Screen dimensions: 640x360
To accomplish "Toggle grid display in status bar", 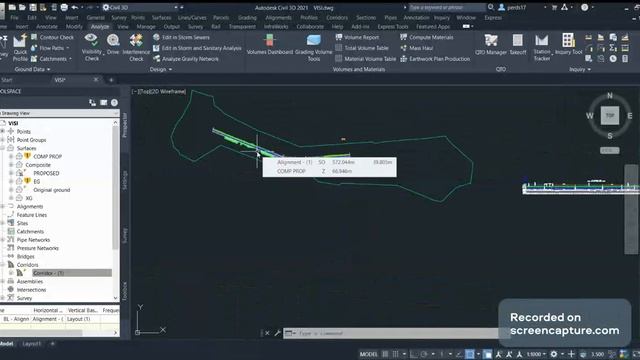I will tap(385, 354).
